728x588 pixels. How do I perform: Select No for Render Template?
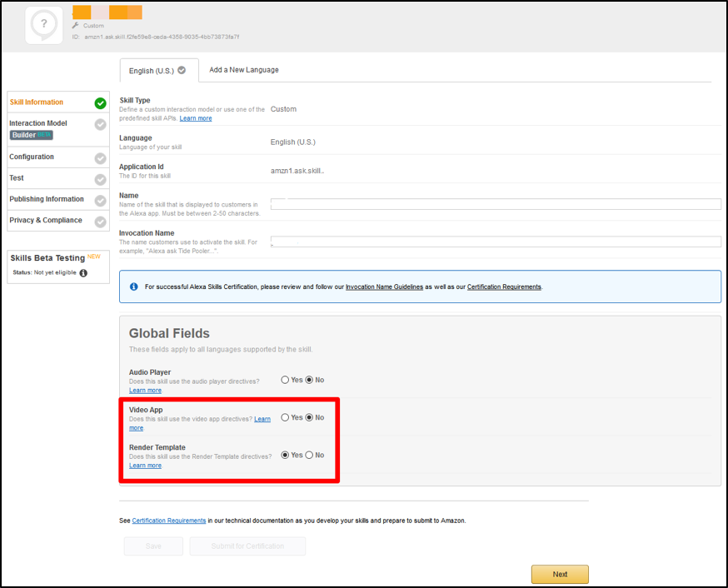click(309, 455)
